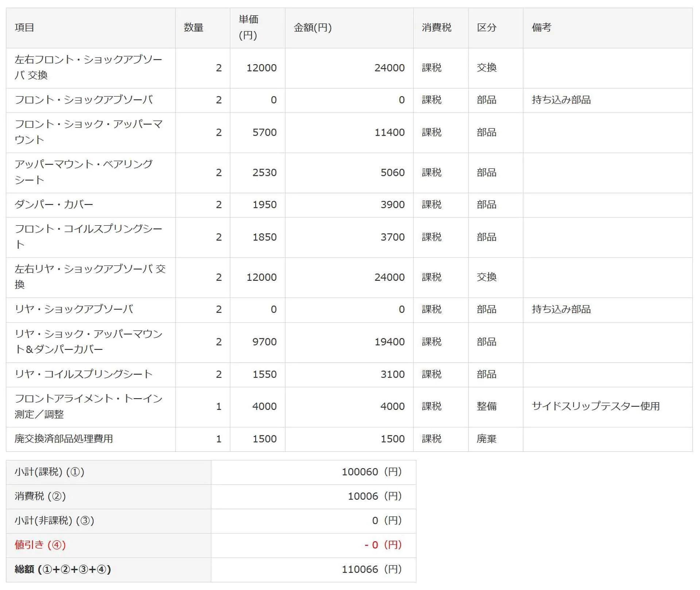Select the ダンパー・カバー row item
Image resolution: width=700 pixels, height=590 pixels.
54,205
